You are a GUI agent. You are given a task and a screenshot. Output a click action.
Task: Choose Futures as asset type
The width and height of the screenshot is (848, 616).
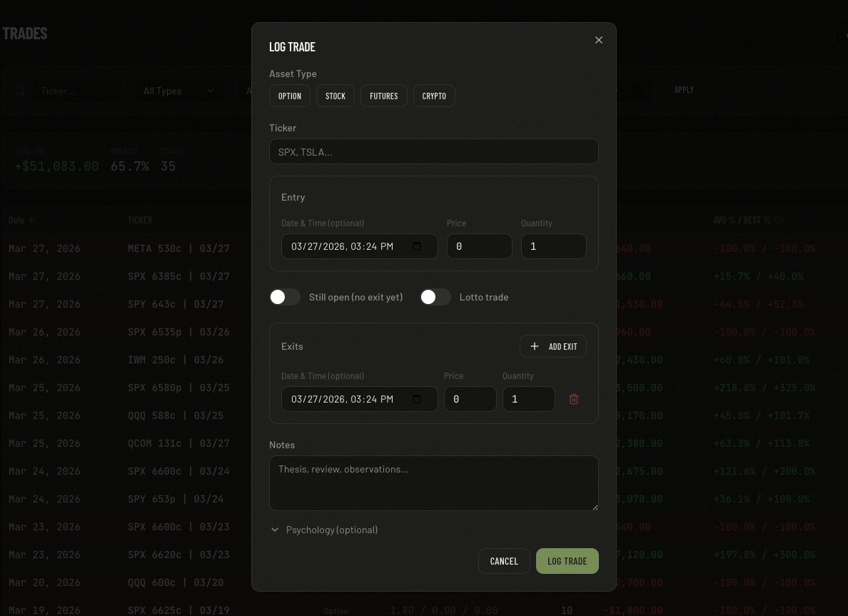tap(384, 96)
